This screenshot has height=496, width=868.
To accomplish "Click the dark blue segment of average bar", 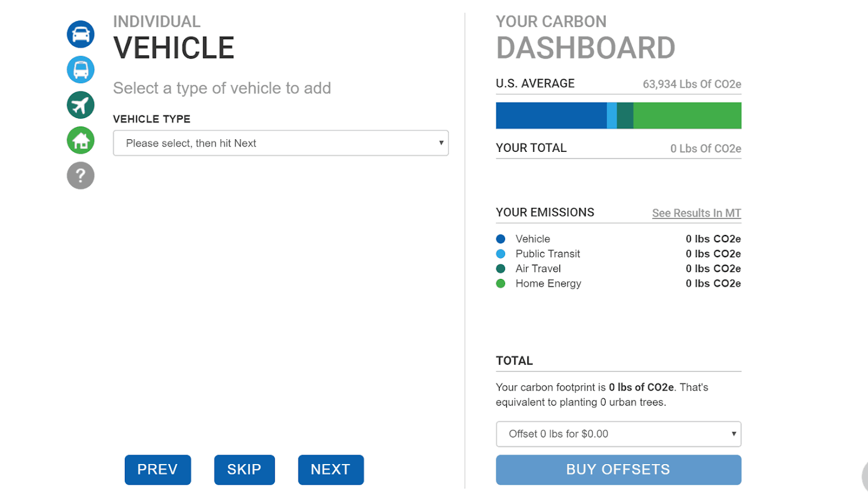I will point(550,116).
